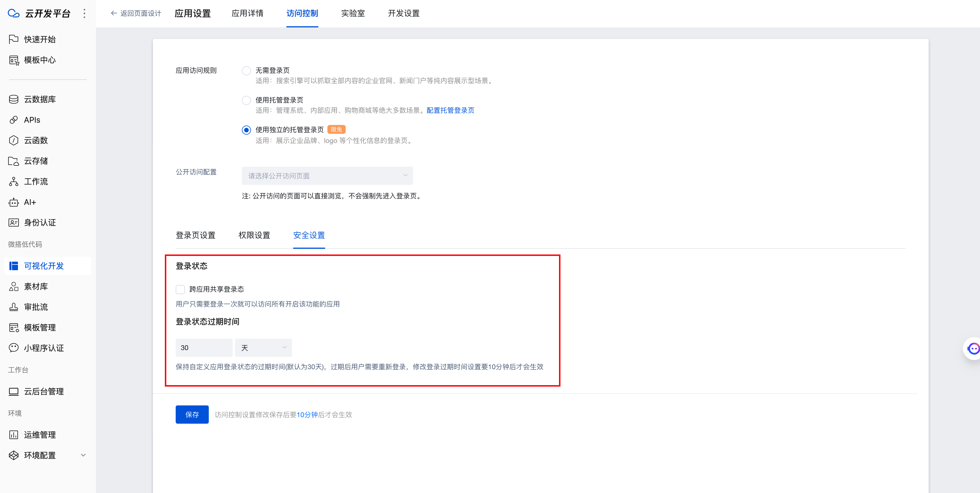Click the 小程序认证 chat bubble icon
The width and height of the screenshot is (980, 493).
14,348
